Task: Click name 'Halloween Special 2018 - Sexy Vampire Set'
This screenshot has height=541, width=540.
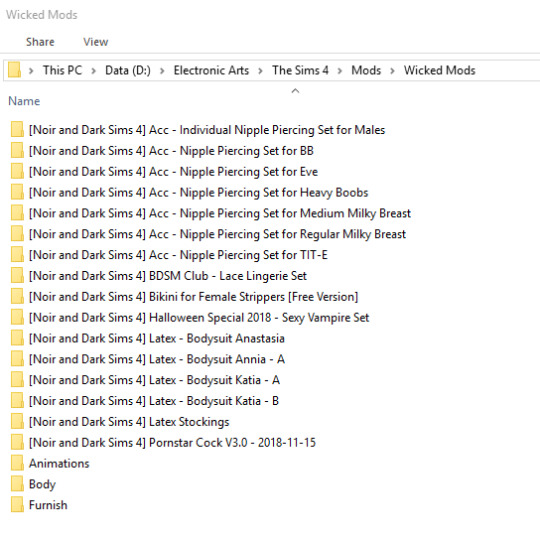Action: [259, 318]
